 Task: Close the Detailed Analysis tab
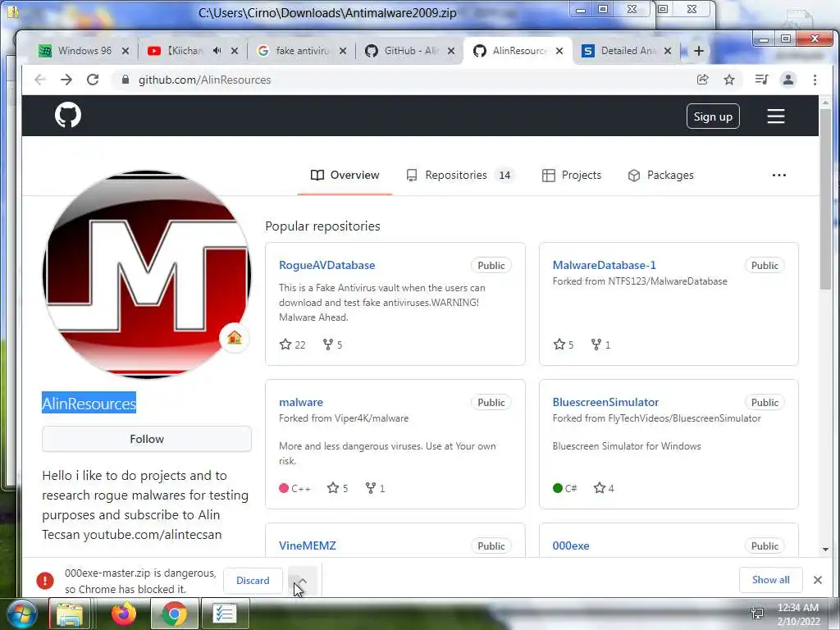pos(668,51)
